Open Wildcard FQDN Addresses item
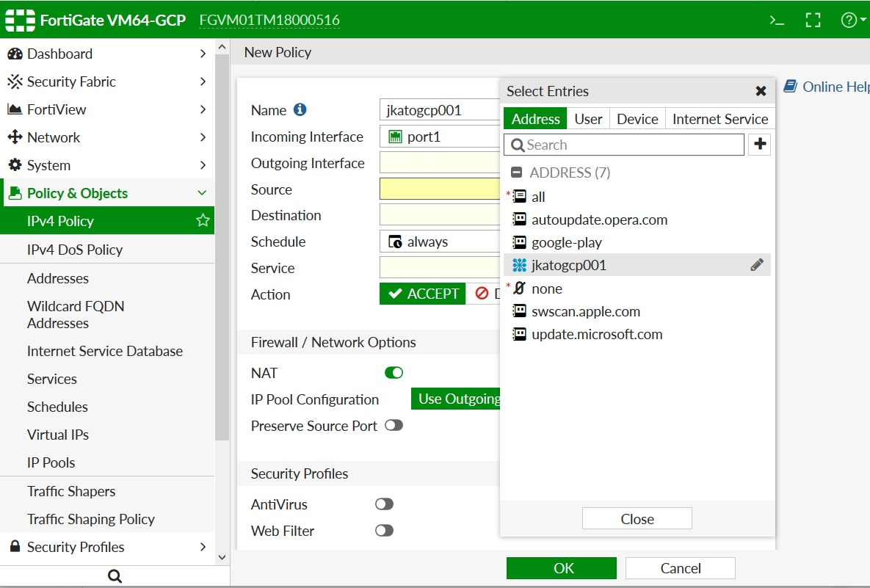This screenshot has height=588, width=870. [x=107, y=314]
